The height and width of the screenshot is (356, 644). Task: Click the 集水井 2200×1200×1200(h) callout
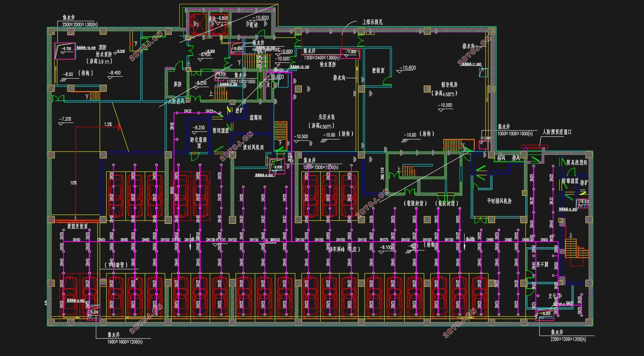tap(568, 336)
